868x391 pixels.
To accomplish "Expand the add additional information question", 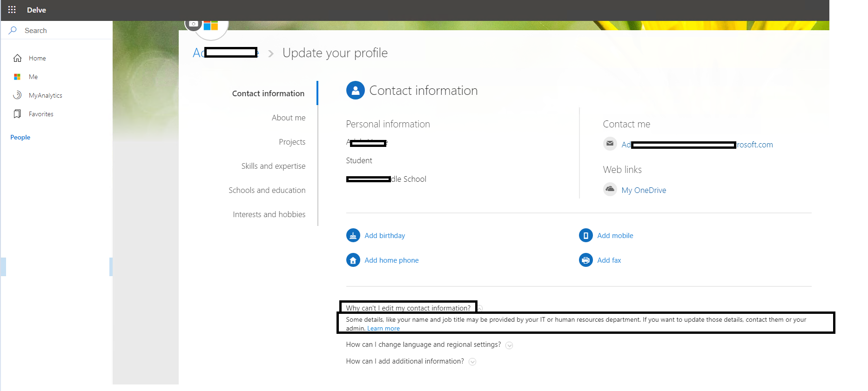I will click(472, 362).
